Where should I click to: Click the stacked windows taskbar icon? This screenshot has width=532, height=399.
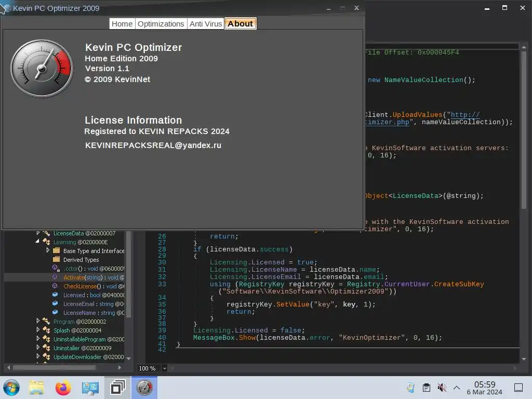point(117,388)
